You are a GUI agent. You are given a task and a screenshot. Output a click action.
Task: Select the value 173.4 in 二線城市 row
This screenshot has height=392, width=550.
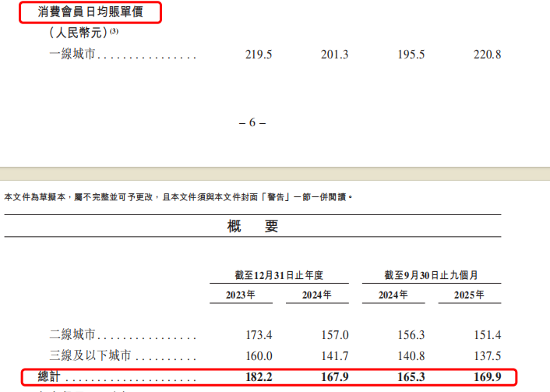point(258,334)
